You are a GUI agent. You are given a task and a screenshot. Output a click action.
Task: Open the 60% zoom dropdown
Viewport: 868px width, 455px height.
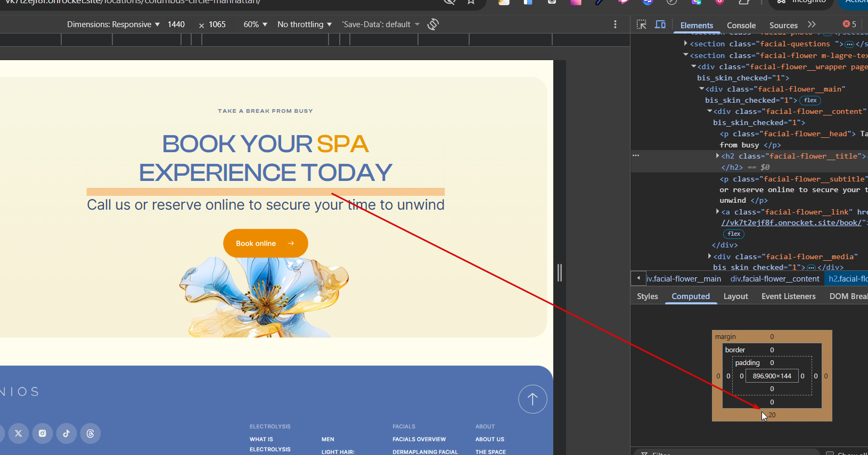pyautogui.click(x=255, y=24)
